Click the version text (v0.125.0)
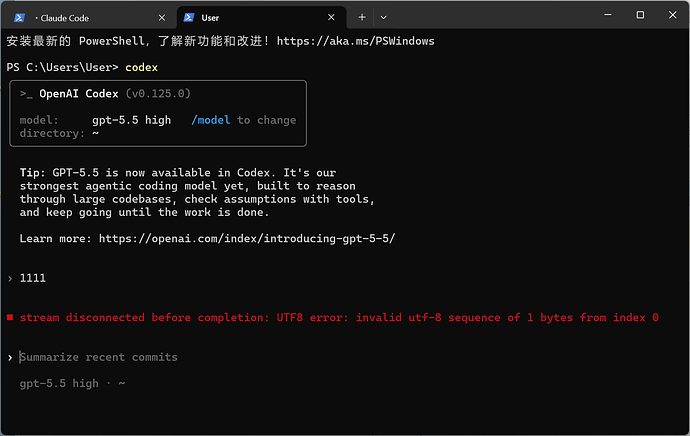 click(x=158, y=94)
